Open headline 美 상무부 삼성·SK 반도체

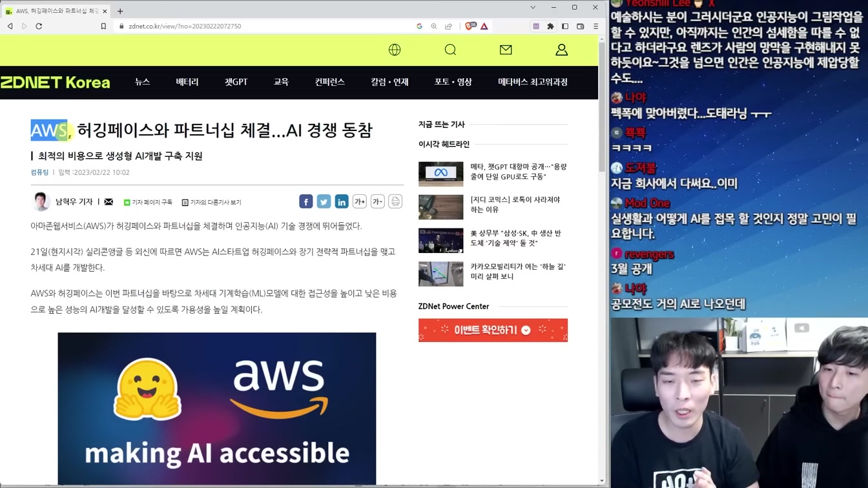coord(515,238)
